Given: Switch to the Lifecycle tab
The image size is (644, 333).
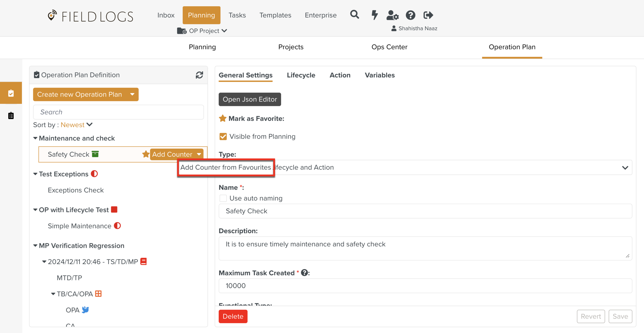Looking at the screenshot, I should point(301,75).
